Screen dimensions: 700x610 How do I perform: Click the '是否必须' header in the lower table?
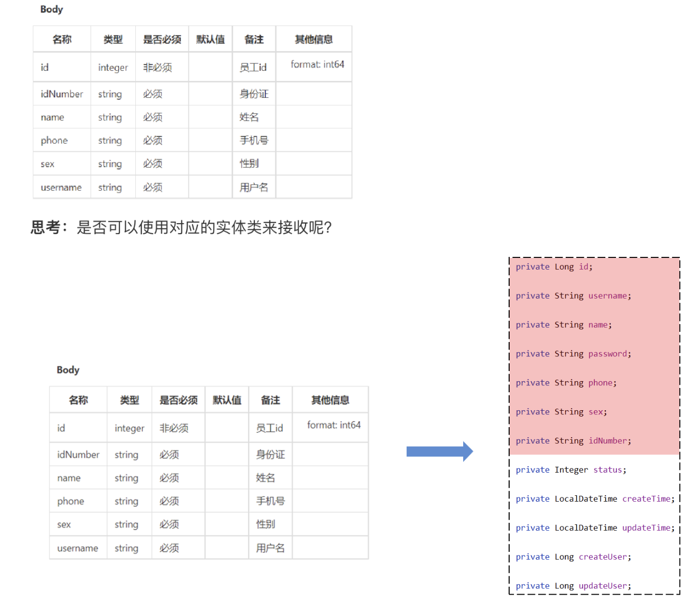coord(179,400)
